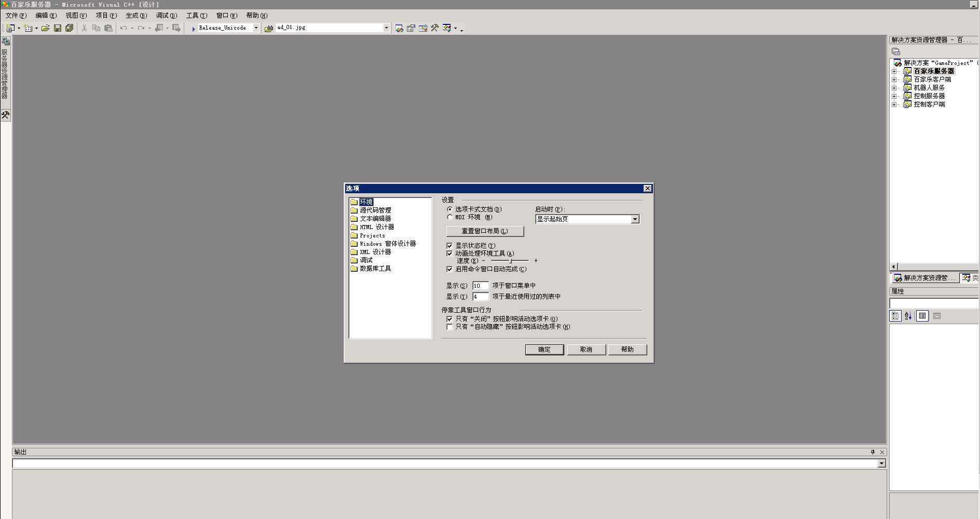Click the Save floppy disk icon
The width and height of the screenshot is (980, 519).
click(x=58, y=28)
